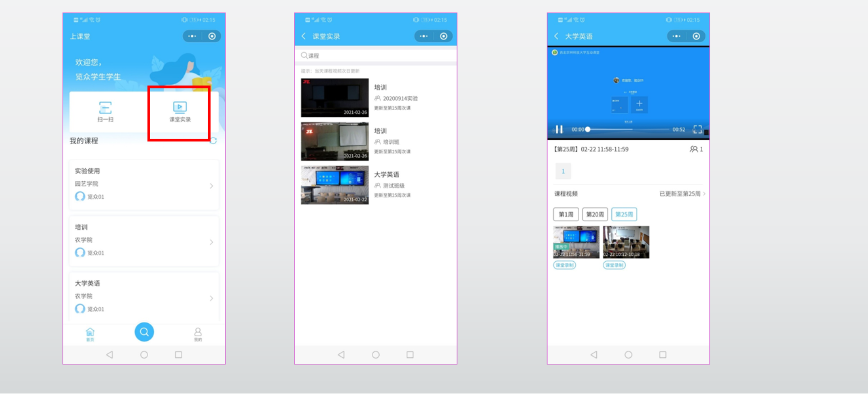Expand the 实验使用 course entry

tap(211, 186)
